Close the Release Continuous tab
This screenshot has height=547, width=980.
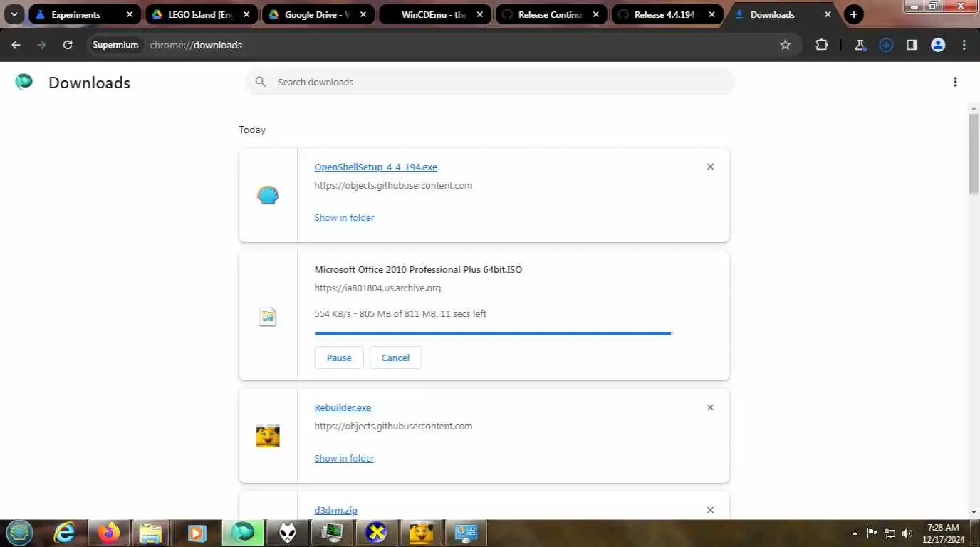click(x=596, y=14)
